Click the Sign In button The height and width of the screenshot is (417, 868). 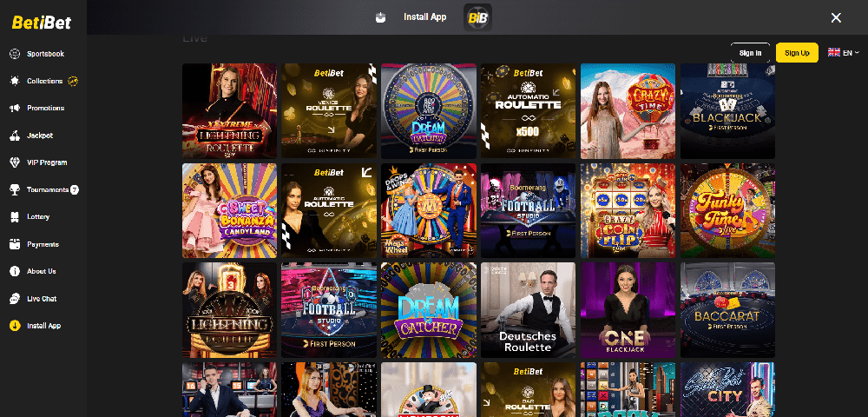click(750, 53)
